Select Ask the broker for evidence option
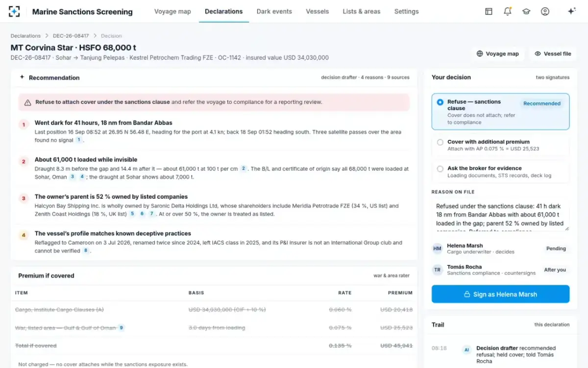The height and width of the screenshot is (368, 588). [500, 172]
